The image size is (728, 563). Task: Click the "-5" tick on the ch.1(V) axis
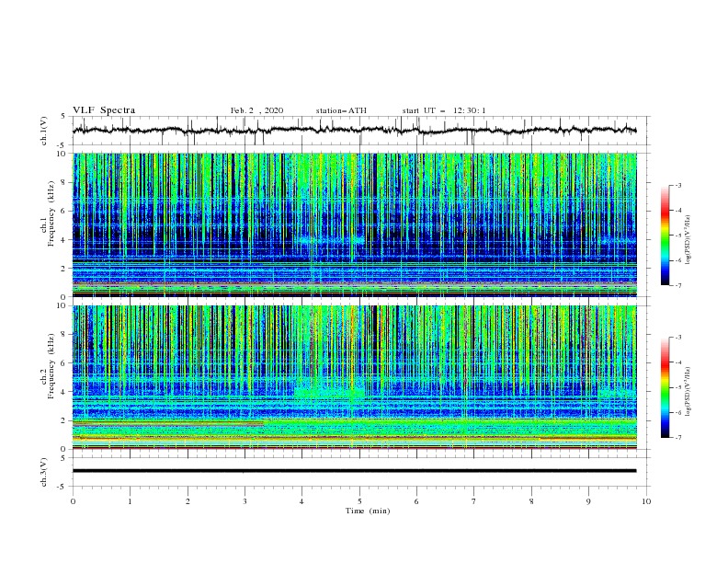click(63, 145)
